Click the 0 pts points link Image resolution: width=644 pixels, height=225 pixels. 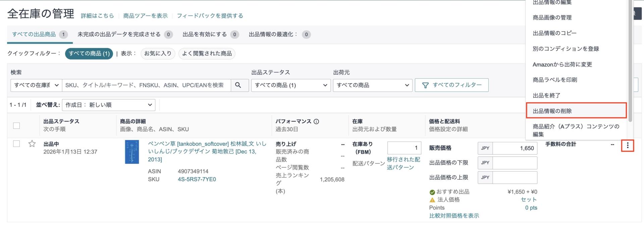[x=531, y=208]
